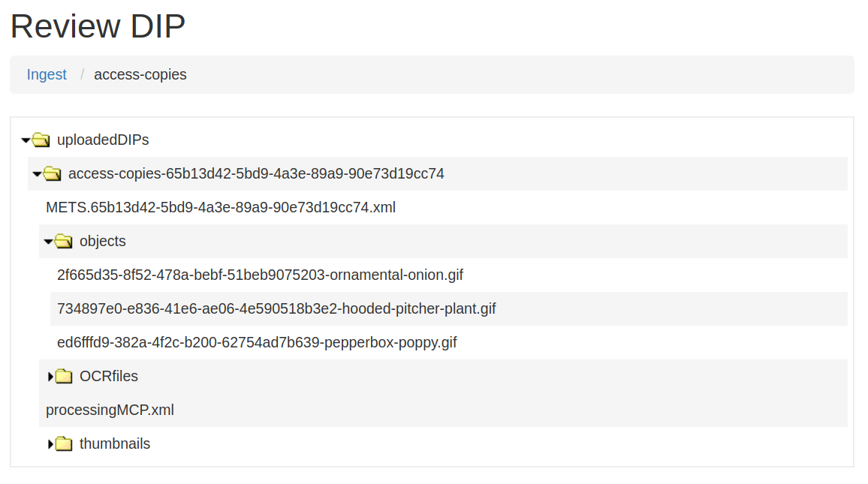Image resolution: width=868 pixels, height=484 pixels.
Task: Click the uploadedDIPs folder icon
Action: [x=41, y=140]
